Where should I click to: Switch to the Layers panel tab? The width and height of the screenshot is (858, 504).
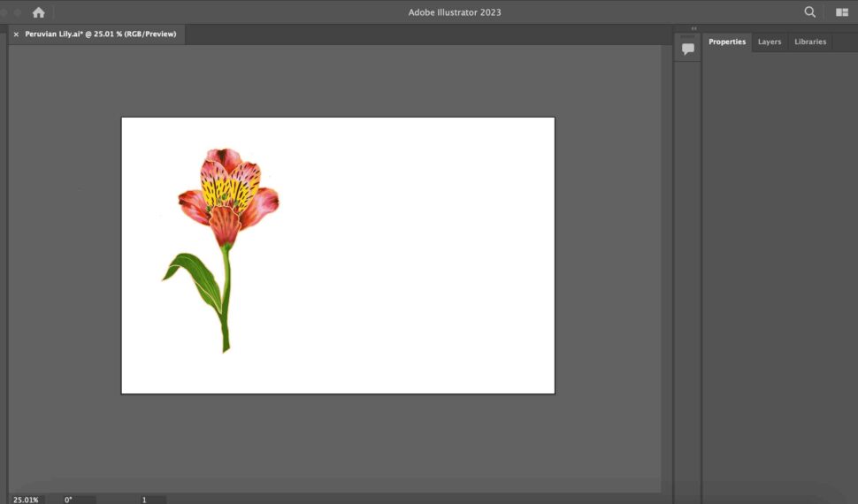[769, 42]
